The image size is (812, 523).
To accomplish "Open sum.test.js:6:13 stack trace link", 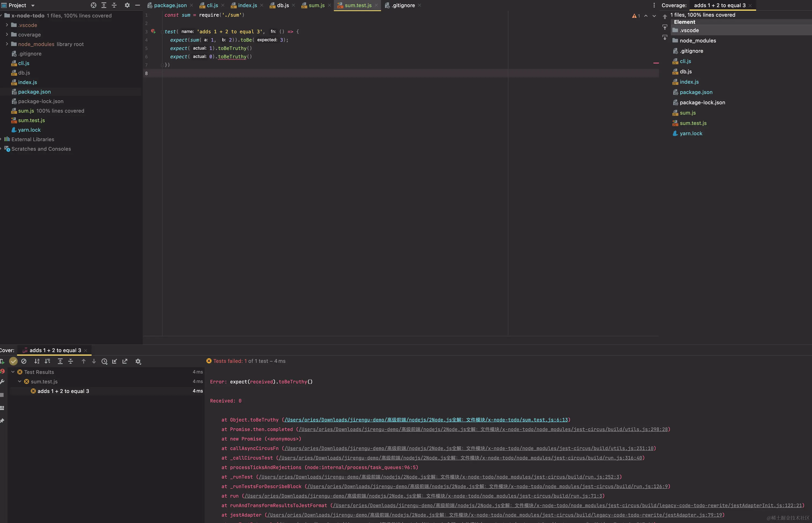I will click(426, 420).
